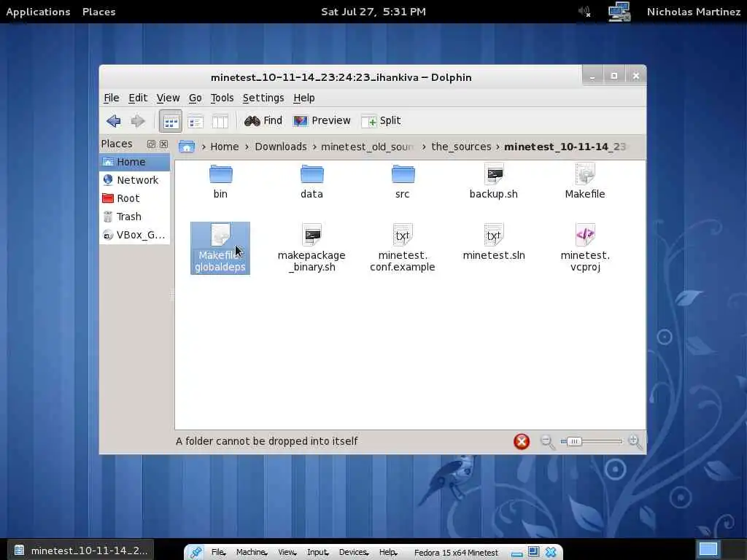Select Home in the Places panel
747x560 pixels.
tap(134, 162)
